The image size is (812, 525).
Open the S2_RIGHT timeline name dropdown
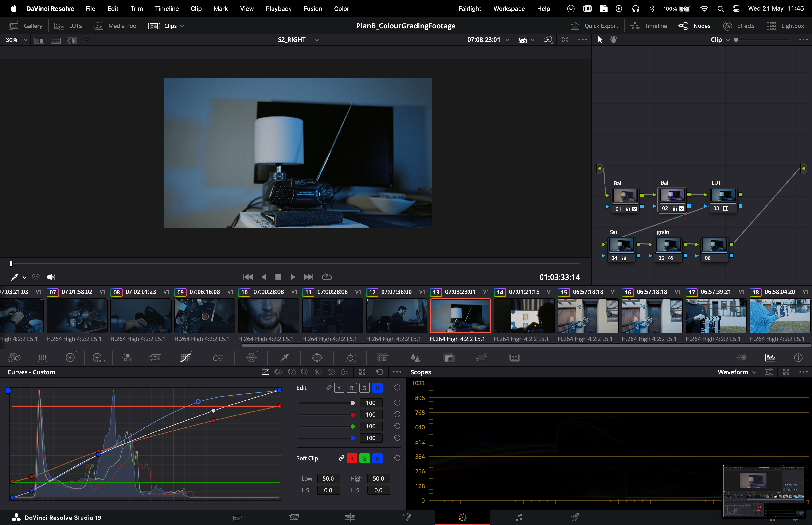pyautogui.click(x=316, y=40)
